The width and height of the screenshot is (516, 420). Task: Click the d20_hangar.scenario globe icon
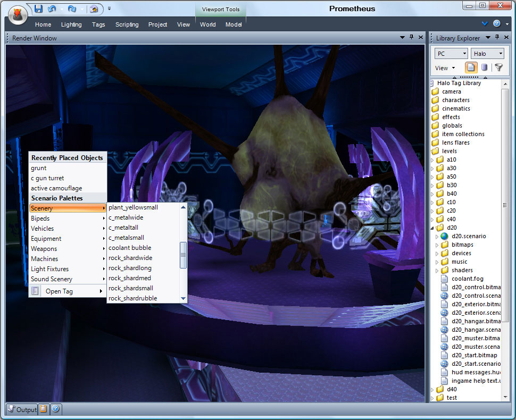[x=444, y=330]
